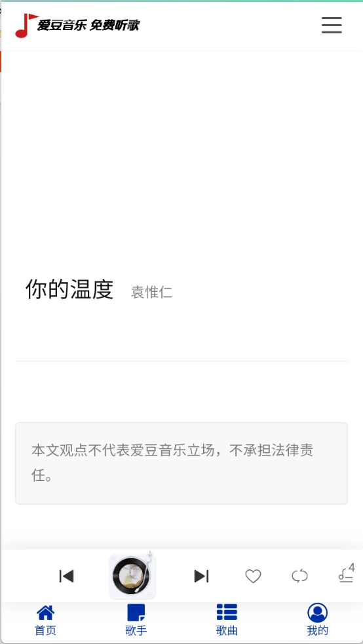Open the 我的 tab label
Viewport: 363px width, 644px height.
(x=317, y=630)
